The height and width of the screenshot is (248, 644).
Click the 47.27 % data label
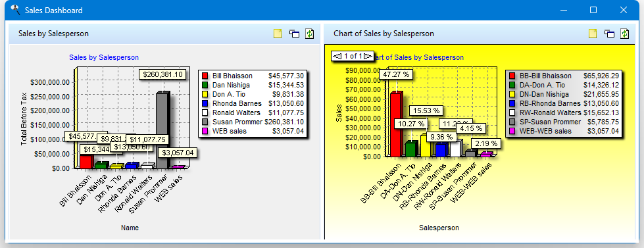pos(396,74)
